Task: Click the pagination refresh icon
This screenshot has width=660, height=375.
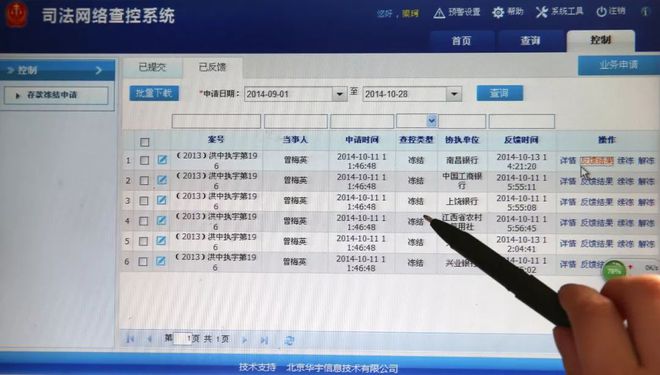Action: point(289,340)
